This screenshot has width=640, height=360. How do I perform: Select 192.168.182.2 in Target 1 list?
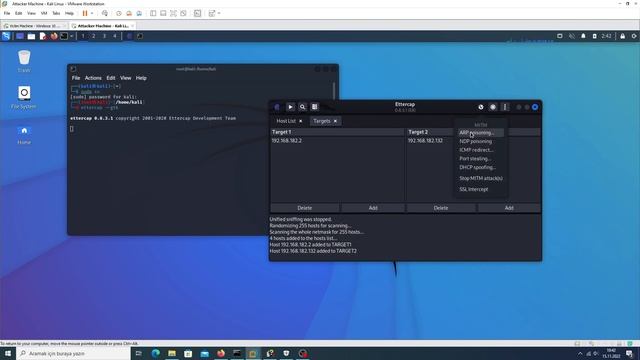[287, 140]
